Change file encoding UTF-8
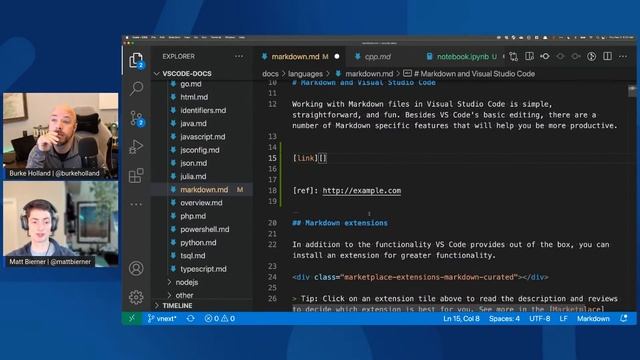The image size is (640, 360). 540,318
